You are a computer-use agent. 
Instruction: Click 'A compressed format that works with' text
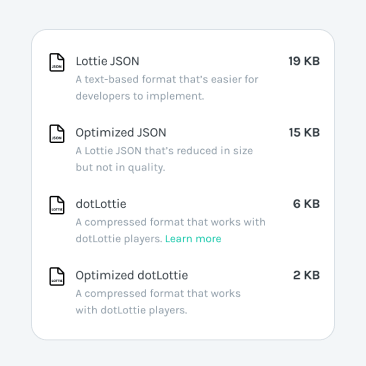point(171,222)
